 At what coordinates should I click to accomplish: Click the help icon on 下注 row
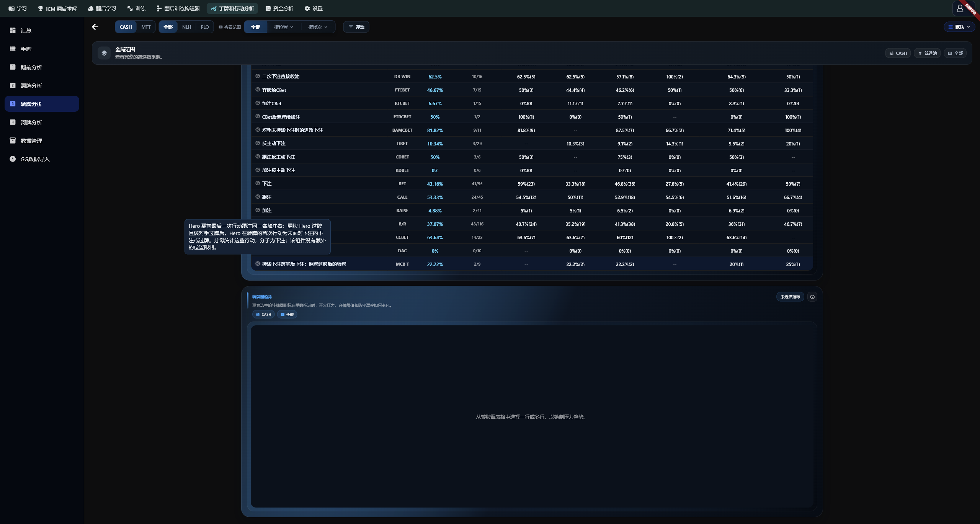258,183
